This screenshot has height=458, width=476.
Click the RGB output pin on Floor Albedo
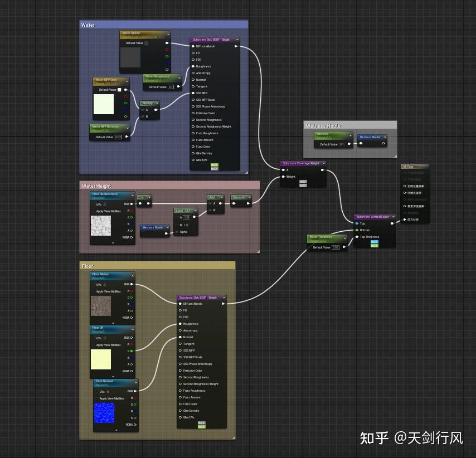coord(132,285)
